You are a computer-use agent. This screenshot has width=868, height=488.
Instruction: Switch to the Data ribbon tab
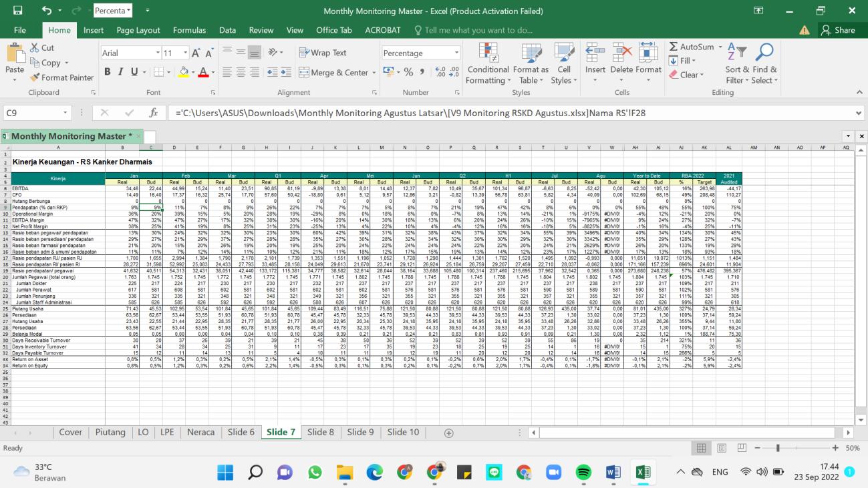227,30
